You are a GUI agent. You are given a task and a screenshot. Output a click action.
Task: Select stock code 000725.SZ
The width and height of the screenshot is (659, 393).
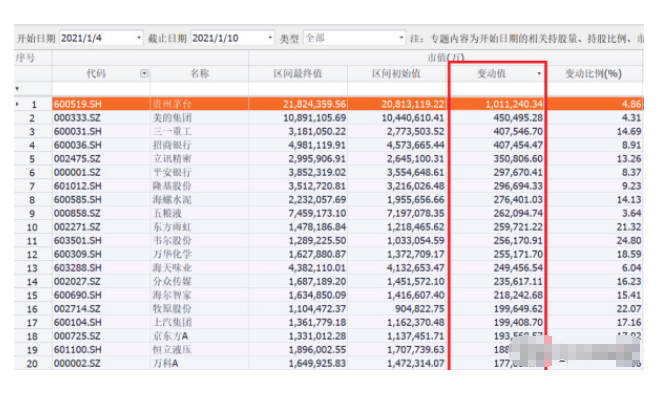77,336
